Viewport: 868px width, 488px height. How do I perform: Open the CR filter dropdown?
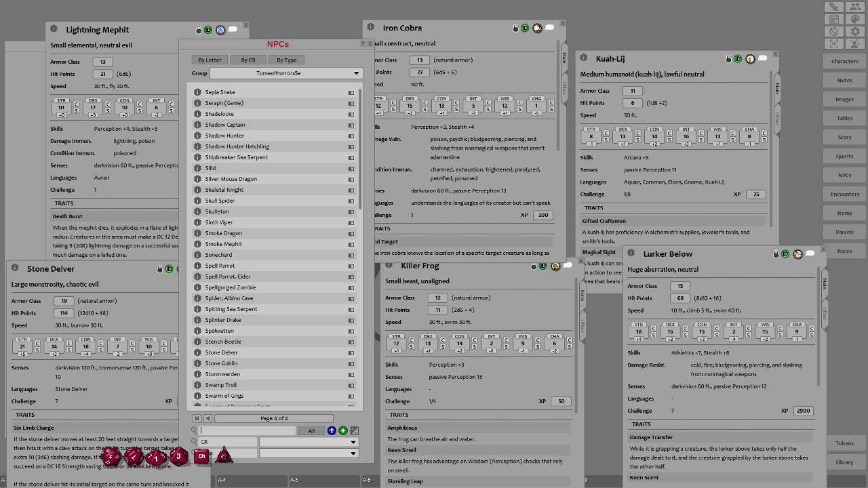tap(309, 441)
